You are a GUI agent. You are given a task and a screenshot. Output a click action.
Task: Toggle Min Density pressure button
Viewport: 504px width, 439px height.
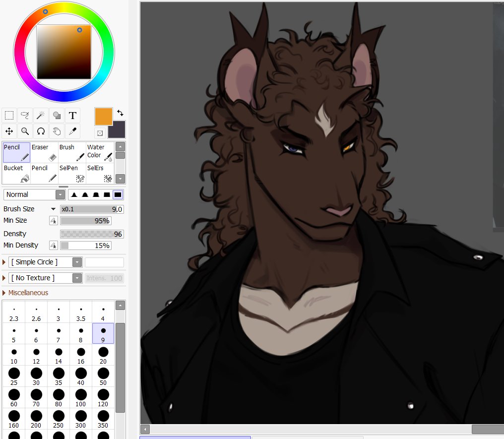pyautogui.click(x=54, y=246)
